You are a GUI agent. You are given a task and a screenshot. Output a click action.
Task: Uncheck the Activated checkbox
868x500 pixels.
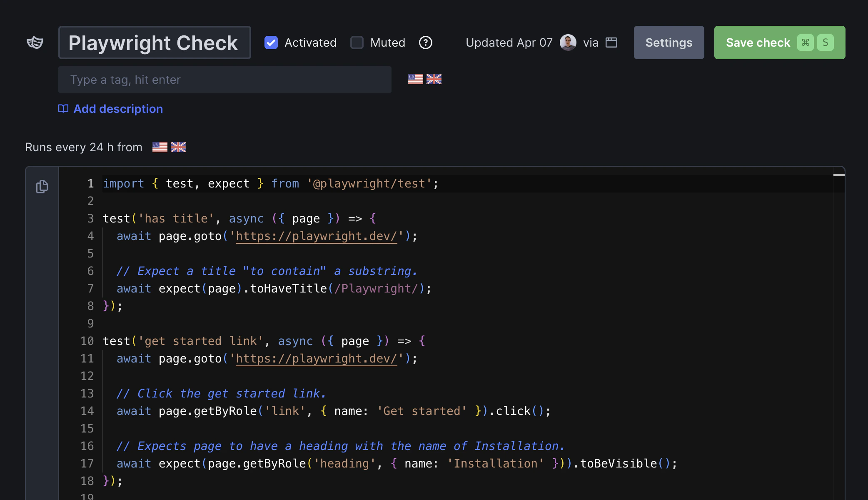(271, 42)
